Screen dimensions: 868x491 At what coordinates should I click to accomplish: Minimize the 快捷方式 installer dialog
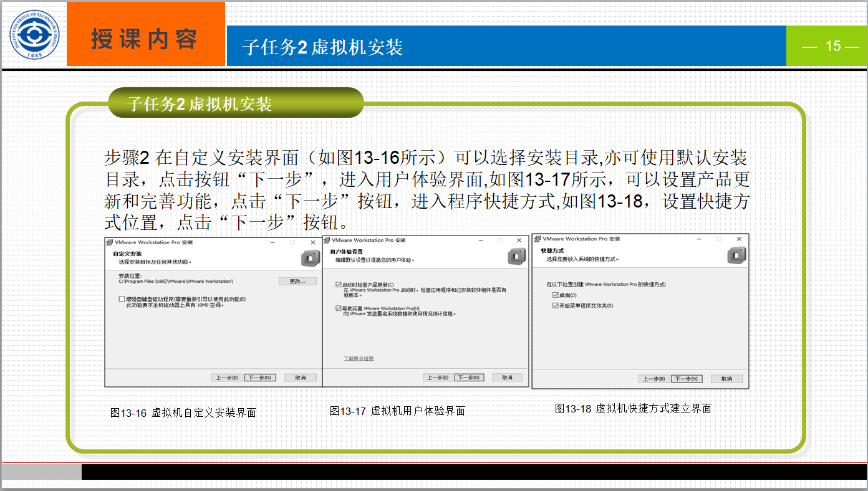click(698, 239)
